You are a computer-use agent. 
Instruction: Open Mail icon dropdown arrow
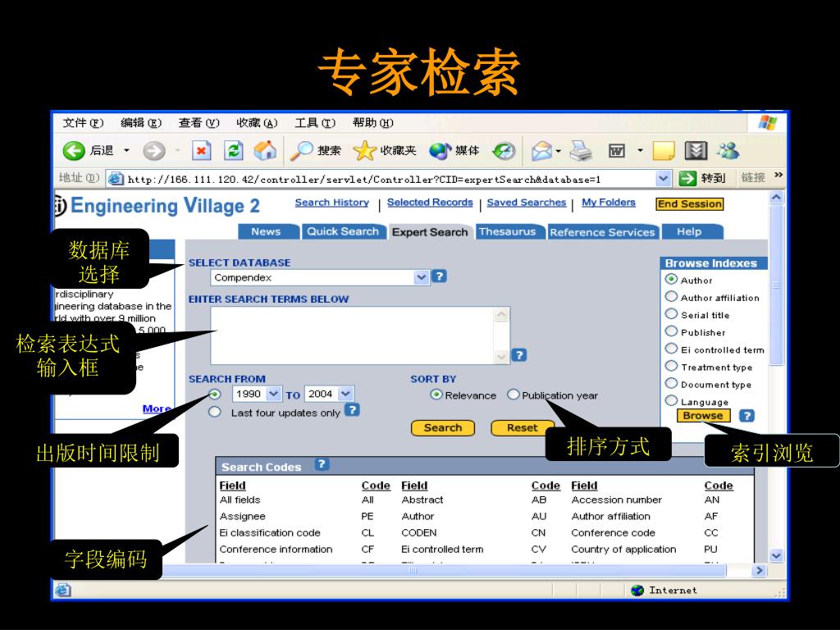point(558,151)
